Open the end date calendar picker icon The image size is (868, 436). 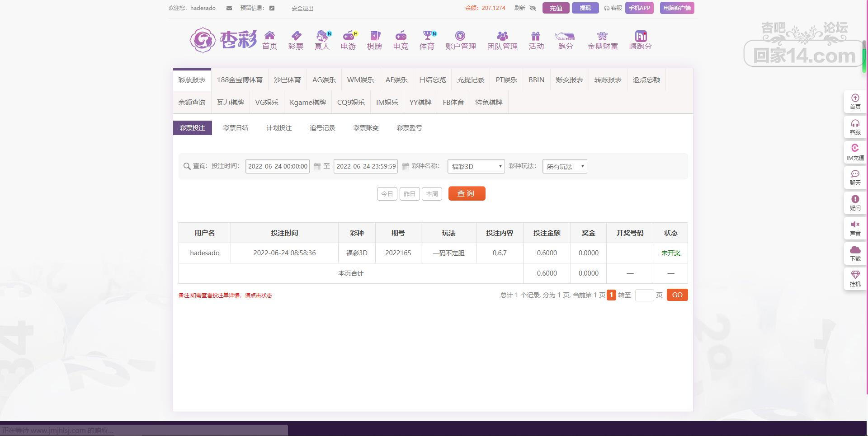coord(406,166)
